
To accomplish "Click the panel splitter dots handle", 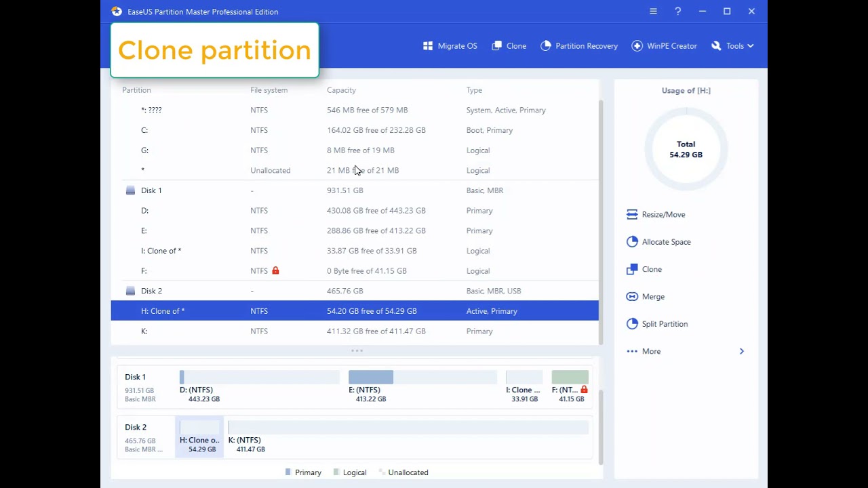I will point(357,350).
